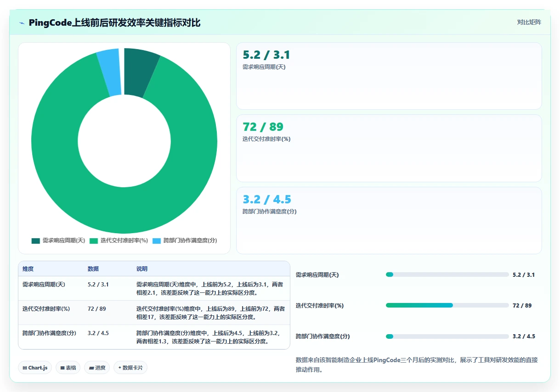Click the 迭代交付准时率(%) progress bar
Screen dimensions: 560x392
point(447,305)
